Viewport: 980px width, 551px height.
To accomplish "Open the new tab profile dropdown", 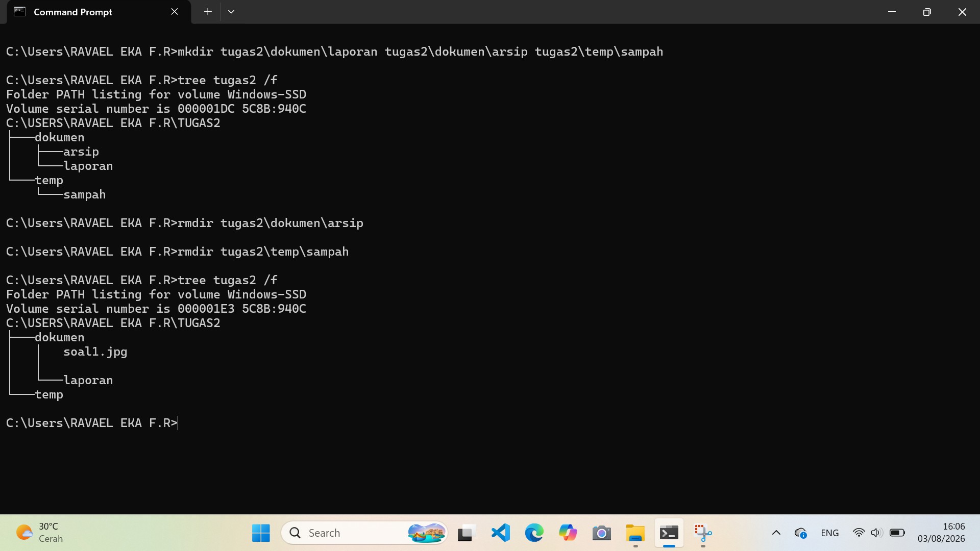I will pyautogui.click(x=231, y=12).
